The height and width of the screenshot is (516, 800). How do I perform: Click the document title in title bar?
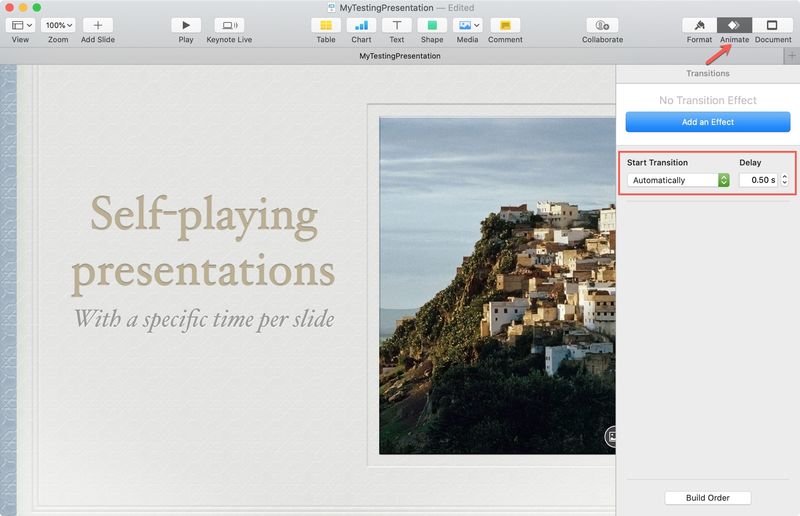tap(386, 8)
